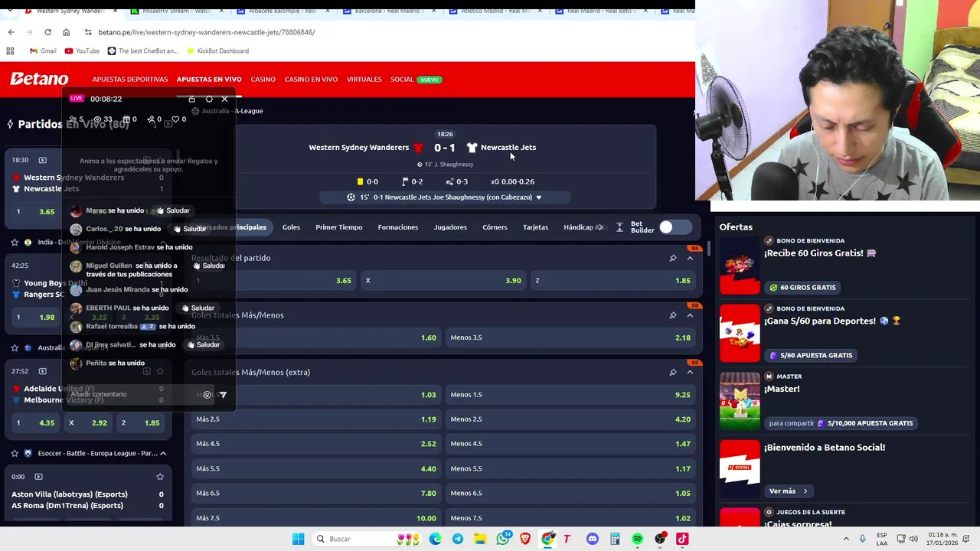This screenshot has width=980, height=551.
Task: Switch to the Goles market tab
Action: pyautogui.click(x=291, y=227)
